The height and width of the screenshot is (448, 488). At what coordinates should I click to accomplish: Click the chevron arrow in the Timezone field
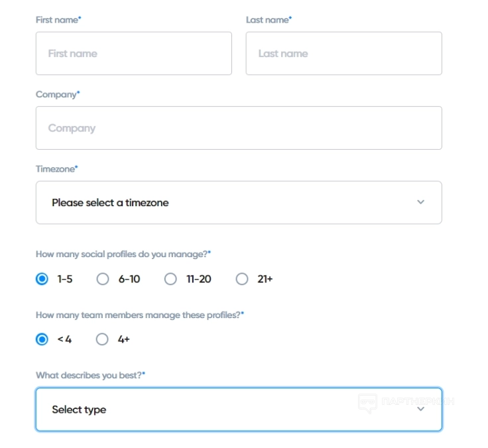click(420, 202)
